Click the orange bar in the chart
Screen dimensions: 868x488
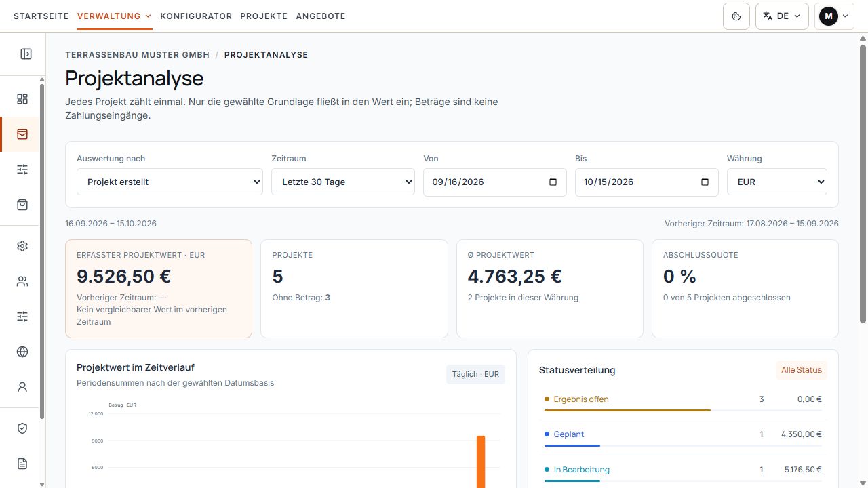tap(481, 462)
